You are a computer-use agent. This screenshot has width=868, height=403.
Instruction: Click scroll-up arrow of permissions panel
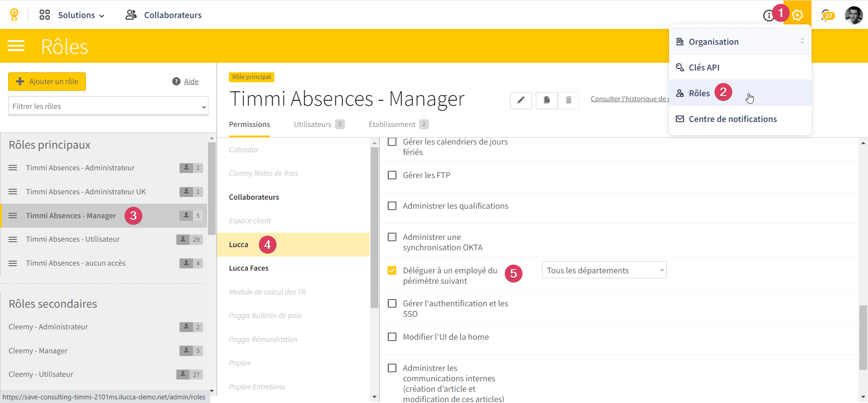(x=863, y=143)
